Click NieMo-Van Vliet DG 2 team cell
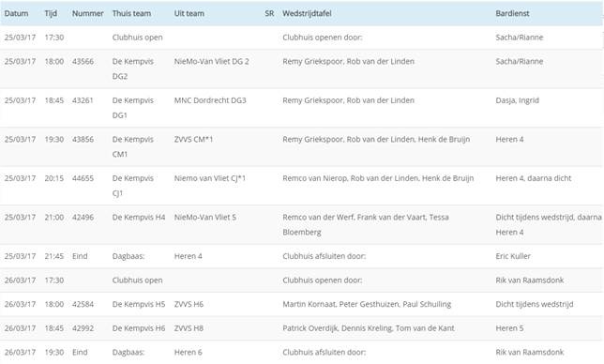The width and height of the screenshot is (604, 364). [211, 62]
